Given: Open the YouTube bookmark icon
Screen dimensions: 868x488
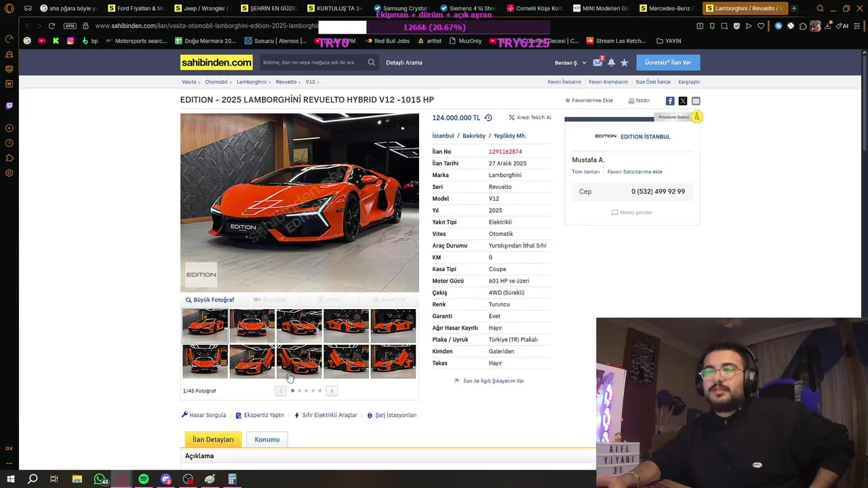Looking at the screenshot, I should coord(41,41).
